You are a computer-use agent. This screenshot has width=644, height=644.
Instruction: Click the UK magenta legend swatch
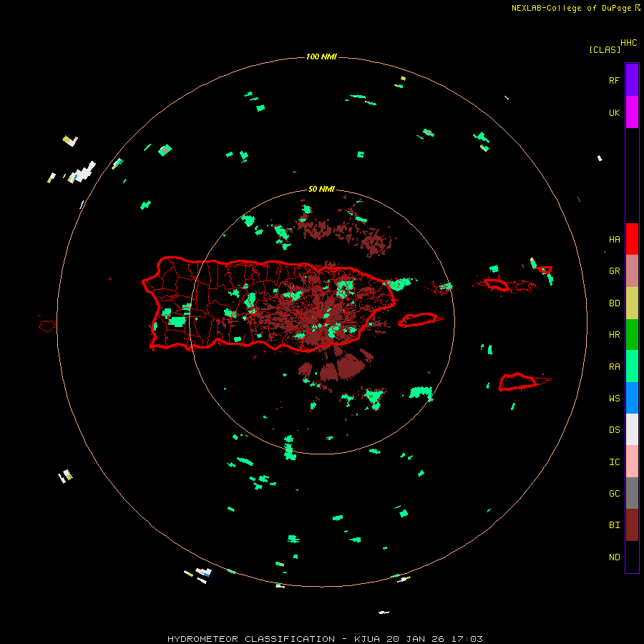[x=632, y=112]
